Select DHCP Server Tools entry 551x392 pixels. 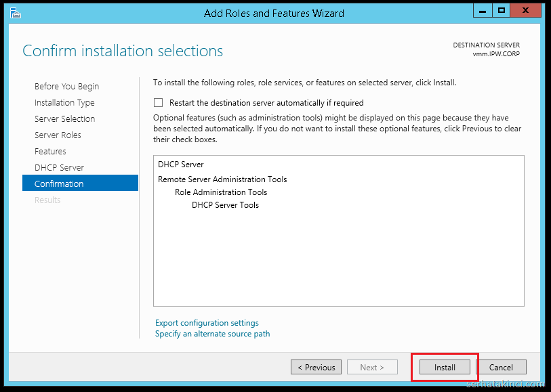[x=225, y=205]
